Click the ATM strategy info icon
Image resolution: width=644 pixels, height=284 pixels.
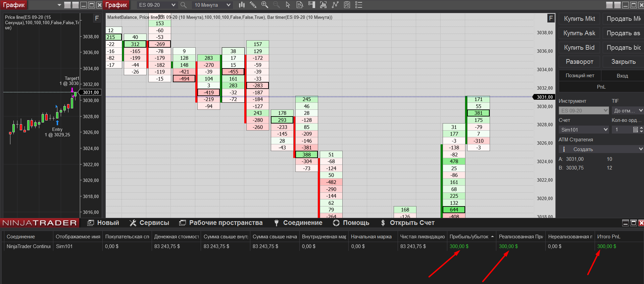pyautogui.click(x=564, y=149)
